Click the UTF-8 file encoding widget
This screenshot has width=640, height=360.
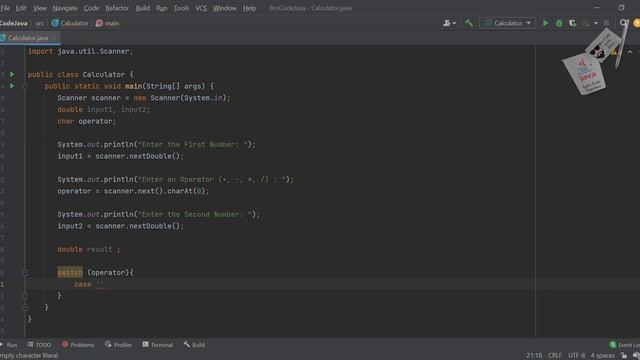coord(576,356)
